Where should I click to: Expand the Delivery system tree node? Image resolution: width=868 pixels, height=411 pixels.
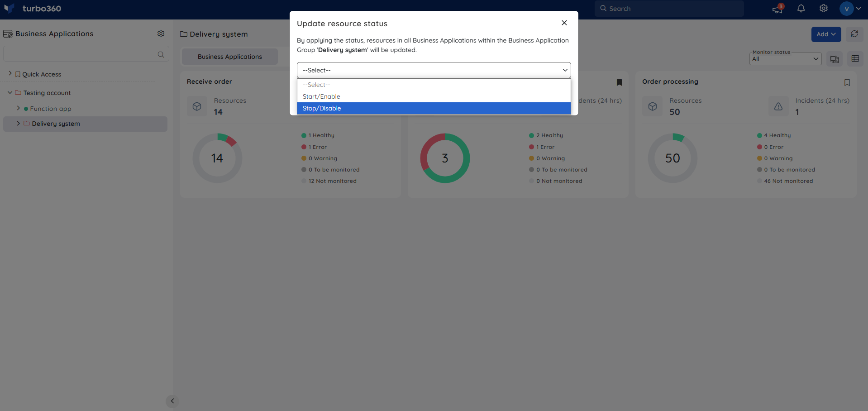[18, 123]
